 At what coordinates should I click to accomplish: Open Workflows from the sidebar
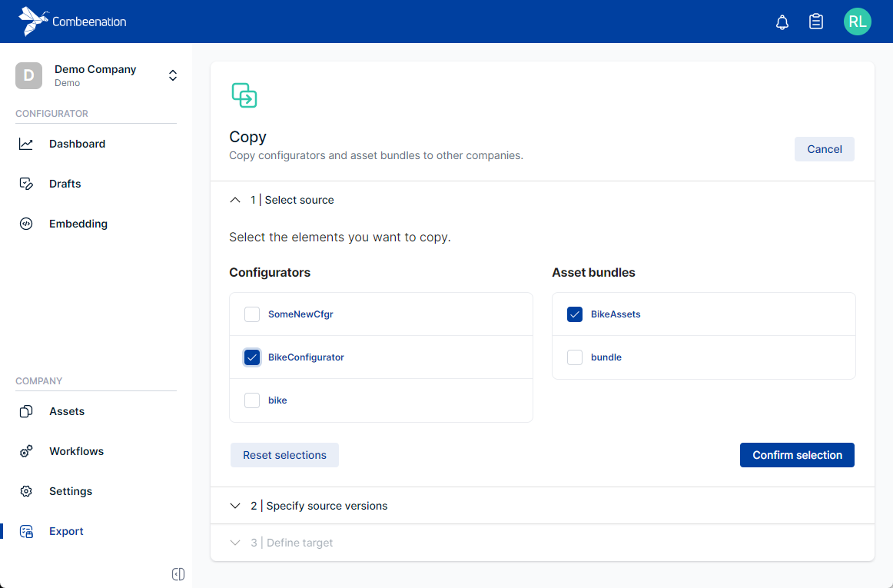coord(76,451)
